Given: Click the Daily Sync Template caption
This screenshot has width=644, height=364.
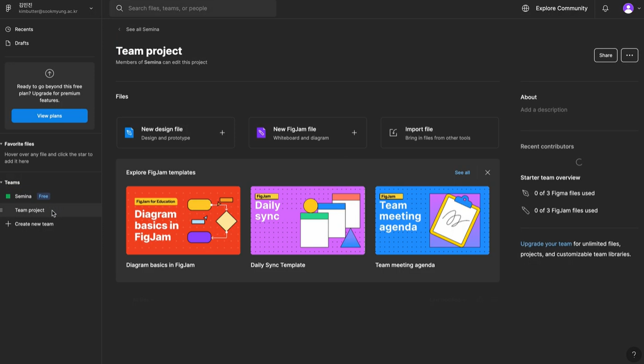Looking at the screenshot, I should (278, 265).
